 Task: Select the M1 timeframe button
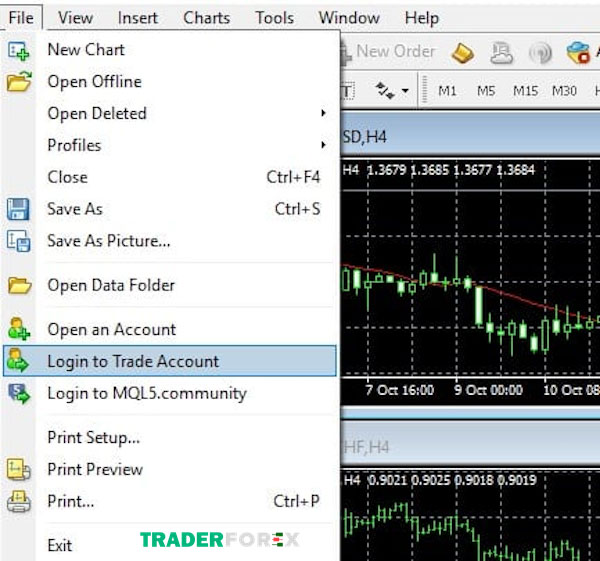point(447,91)
